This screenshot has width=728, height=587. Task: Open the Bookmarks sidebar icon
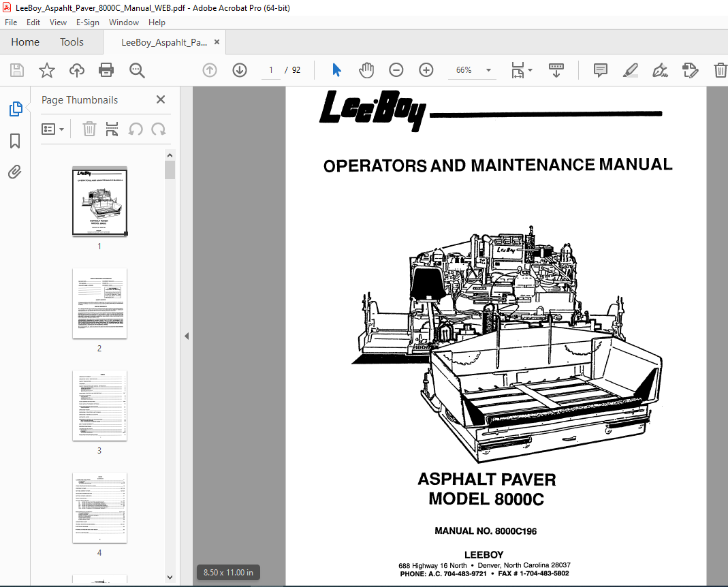click(x=15, y=141)
